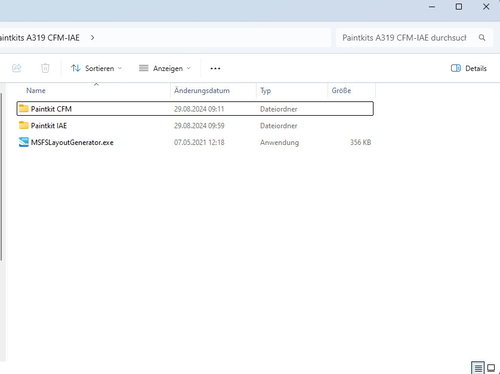Select the Paintkits A319 CFM-IAE breadcrumb segment
Image resolution: width=500 pixels, height=374 pixels.
40,38
